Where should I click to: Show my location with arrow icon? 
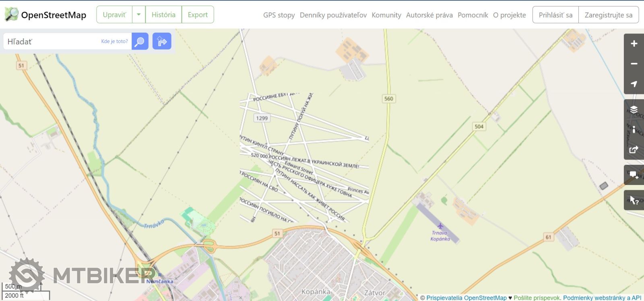coord(634,84)
